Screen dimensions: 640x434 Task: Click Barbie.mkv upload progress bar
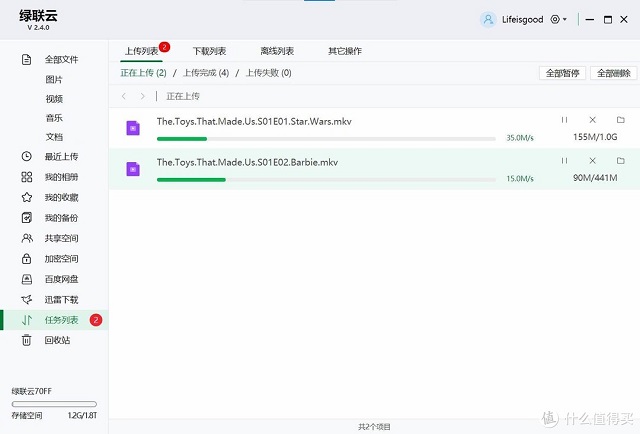coord(326,180)
